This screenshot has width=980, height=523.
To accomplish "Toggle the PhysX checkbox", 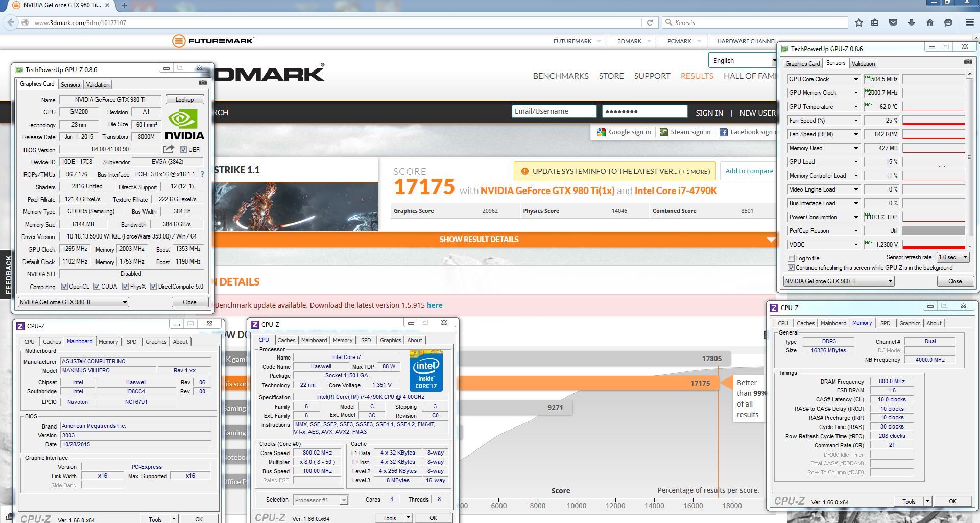I will pos(125,287).
